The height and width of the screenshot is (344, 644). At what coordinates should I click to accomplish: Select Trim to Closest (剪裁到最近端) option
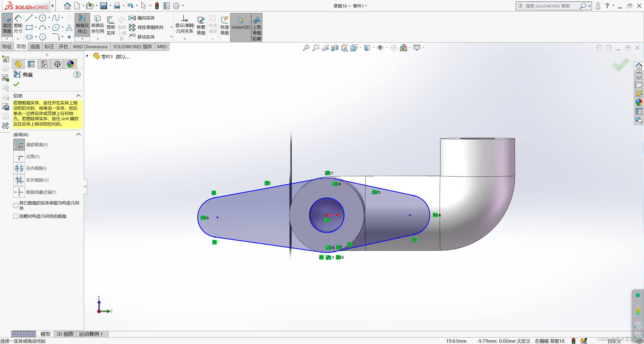pos(19,192)
